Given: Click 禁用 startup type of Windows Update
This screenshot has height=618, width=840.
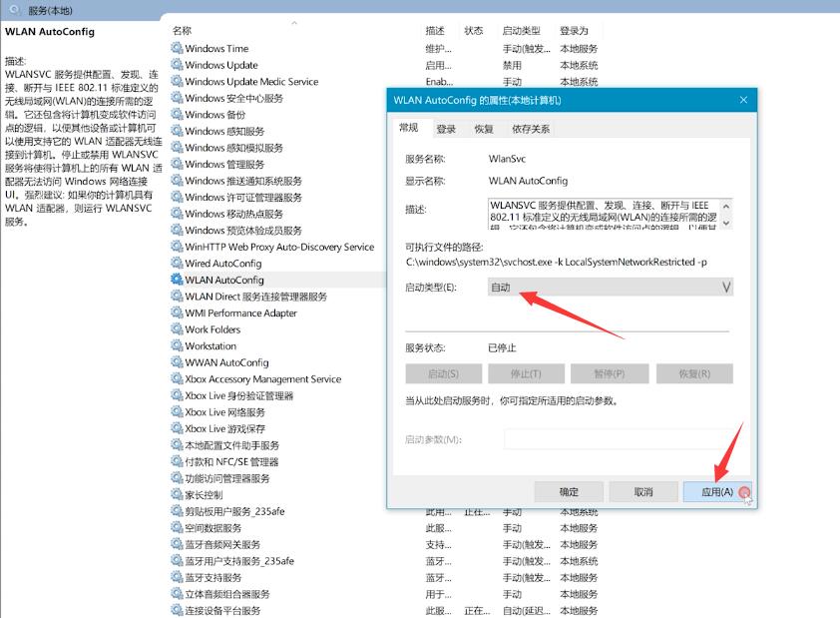Looking at the screenshot, I should point(512,65).
